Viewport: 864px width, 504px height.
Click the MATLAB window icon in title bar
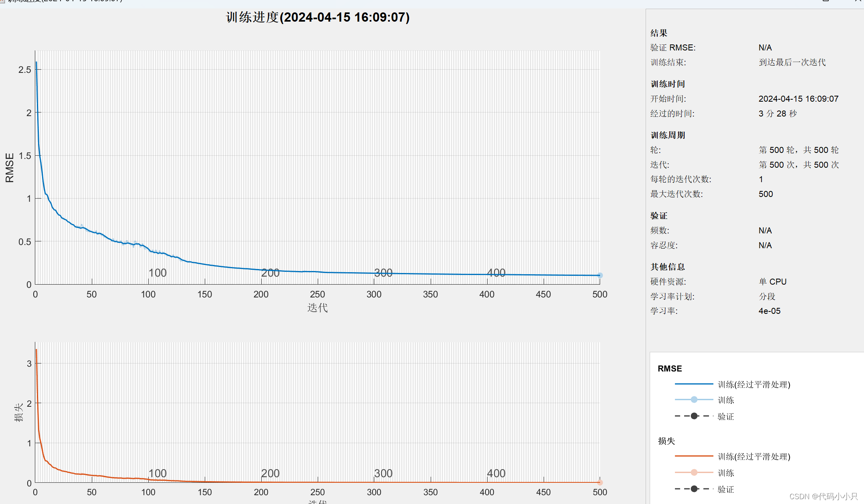coord(2,1)
